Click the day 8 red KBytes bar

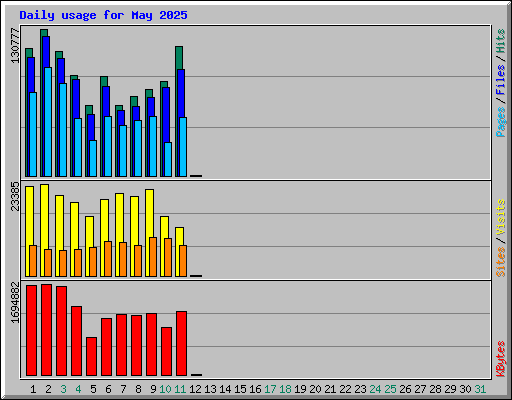[x=136, y=345]
